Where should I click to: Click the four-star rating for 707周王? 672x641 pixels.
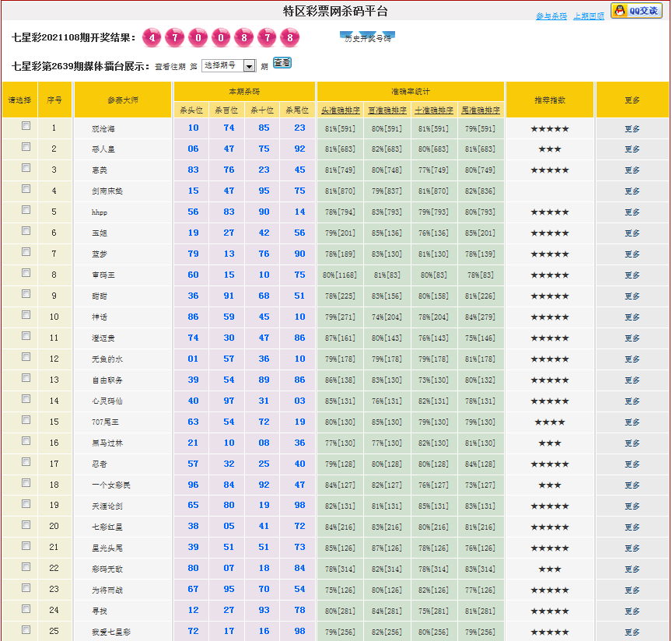549,422
